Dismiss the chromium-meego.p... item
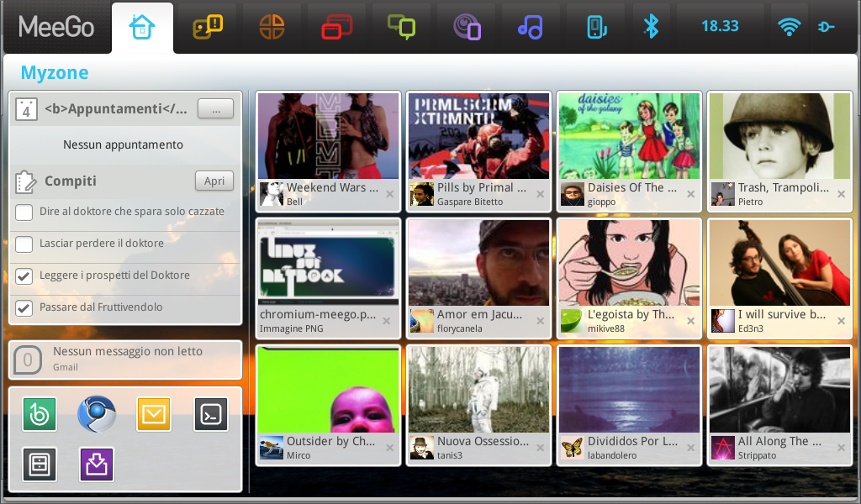This screenshot has height=504, width=861. coord(387,321)
